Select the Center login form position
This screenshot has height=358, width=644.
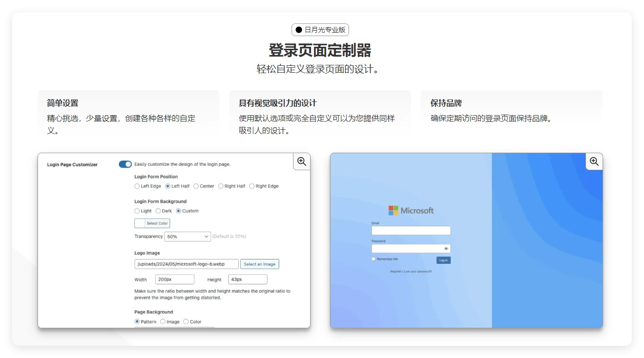[x=196, y=186]
